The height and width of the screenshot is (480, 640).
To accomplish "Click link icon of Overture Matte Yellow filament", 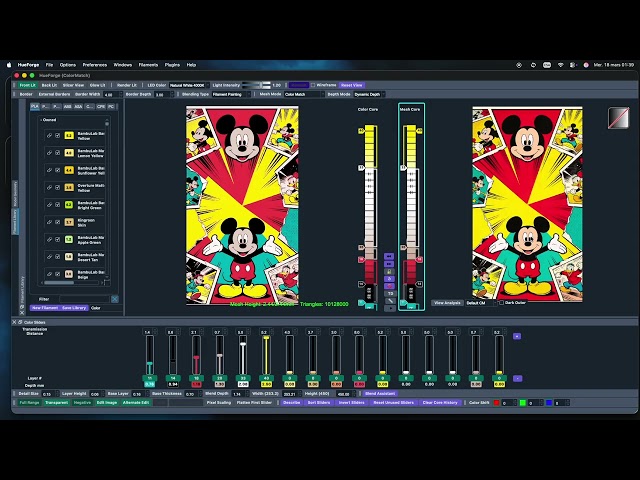I will point(49,187).
